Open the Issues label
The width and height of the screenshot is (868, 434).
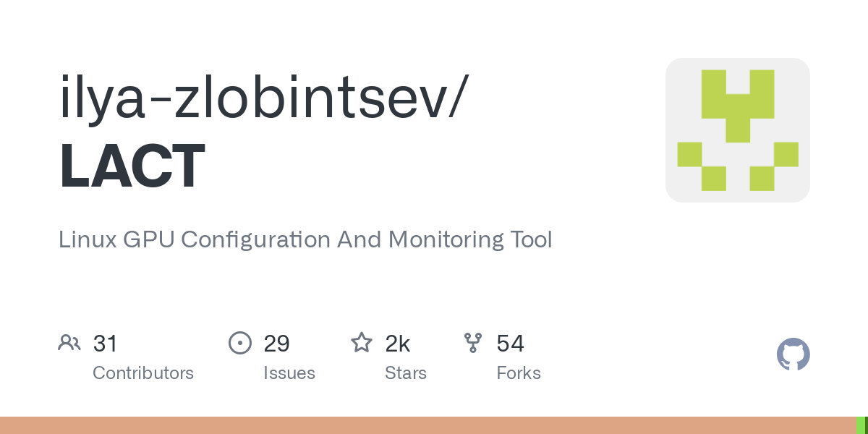coord(289,373)
